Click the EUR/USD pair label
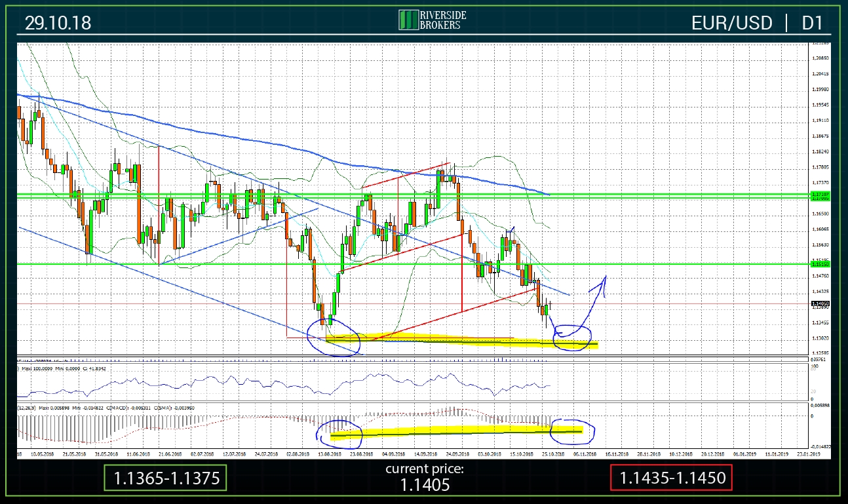This screenshot has width=848, height=504. point(732,23)
